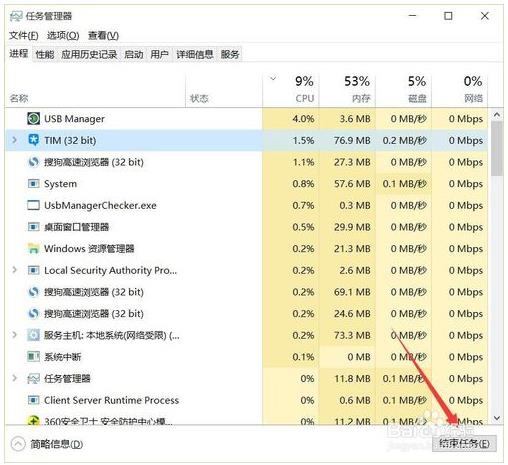
Task: Open the 查看(V) menu
Action: (103, 35)
